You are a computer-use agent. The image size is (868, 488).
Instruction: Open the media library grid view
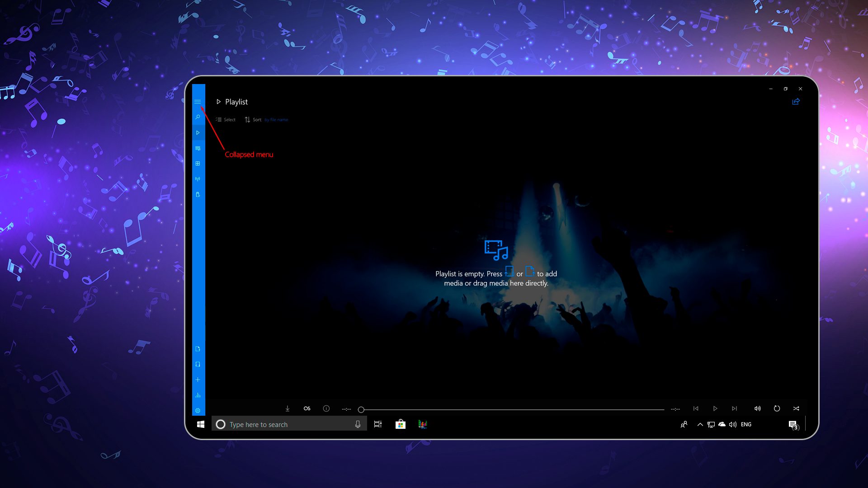(x=198, y=163)
